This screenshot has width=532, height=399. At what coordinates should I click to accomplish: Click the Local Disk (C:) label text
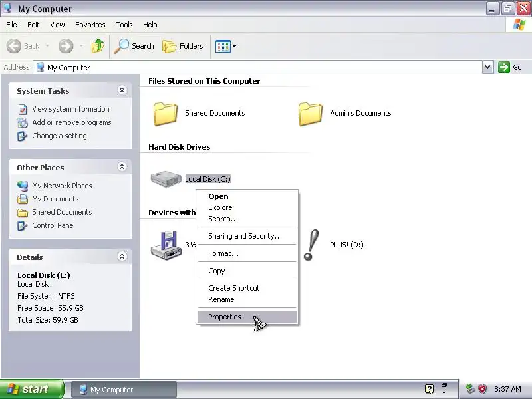coord(207,179)
